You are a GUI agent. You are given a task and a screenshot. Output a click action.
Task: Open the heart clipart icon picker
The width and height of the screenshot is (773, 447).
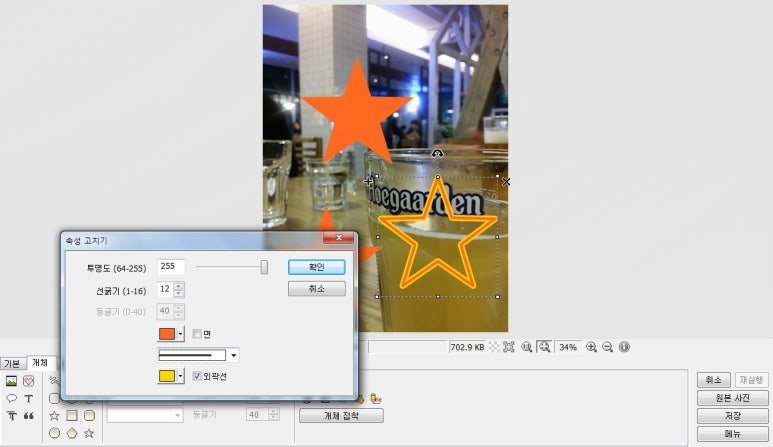tap(29, 381)
